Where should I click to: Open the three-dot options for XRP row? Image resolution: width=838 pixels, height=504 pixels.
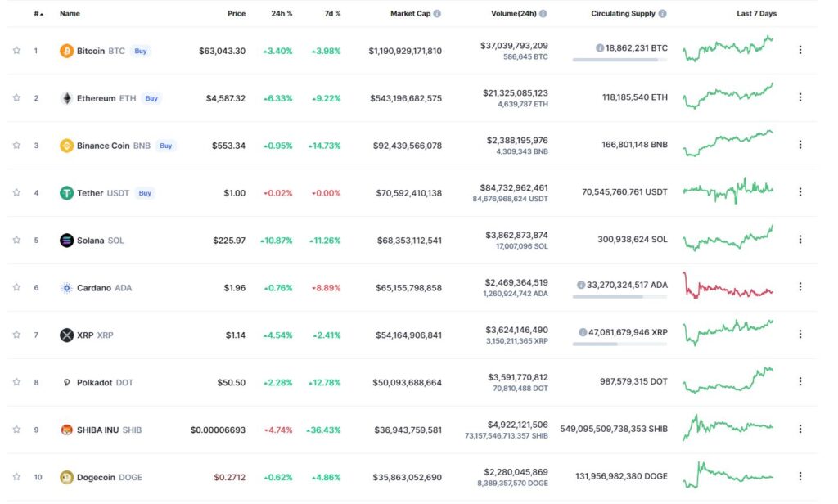click(x=800, y=334)
